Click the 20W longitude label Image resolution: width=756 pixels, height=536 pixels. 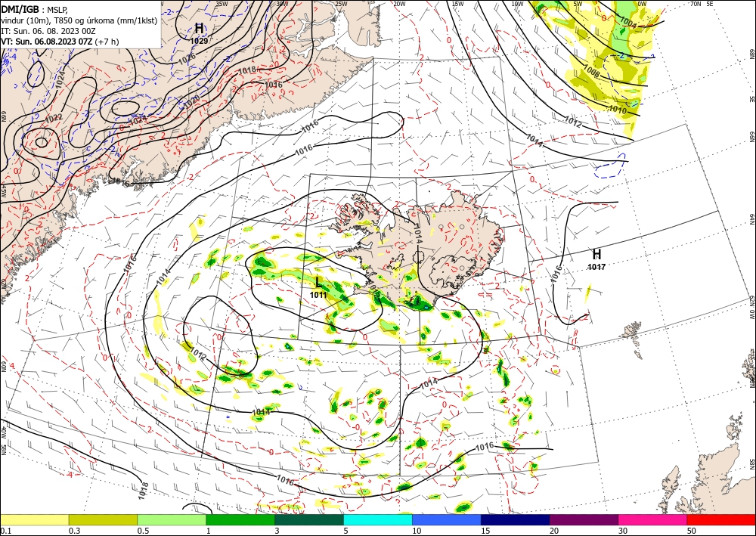(x=399, y=4)
